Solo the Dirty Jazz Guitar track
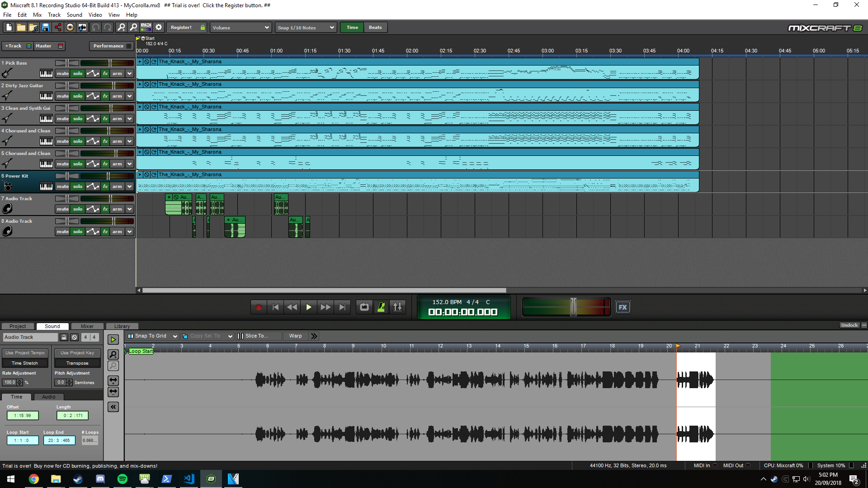Screen dimensions: 868x488 pyautogui.click(x=78, y=96)
